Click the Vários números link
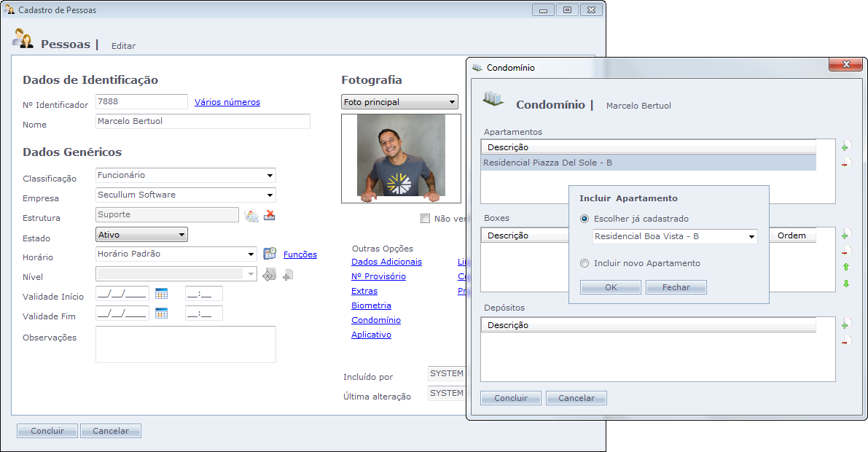The height and width of the screenshot is (452, 868). pyautogui.click(x=227, y=102)
